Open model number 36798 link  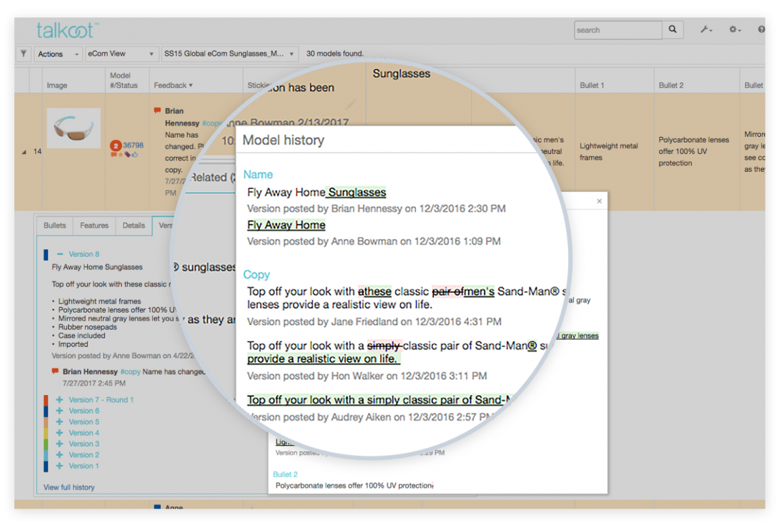133,145
